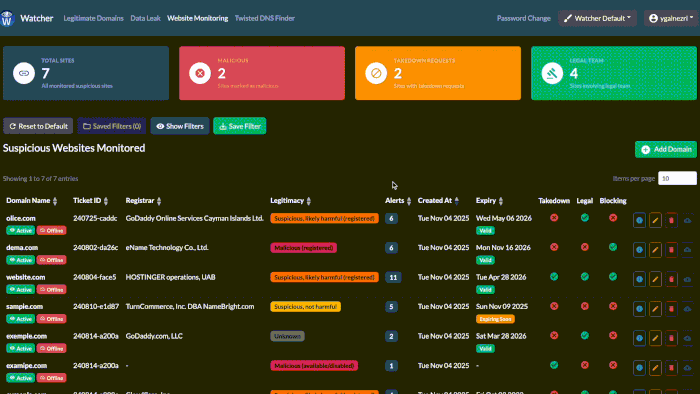Toggle Blocking status for olice.com
Image resolution: width=700 pixels, height=394 pixels.
(x=613, y=218)
